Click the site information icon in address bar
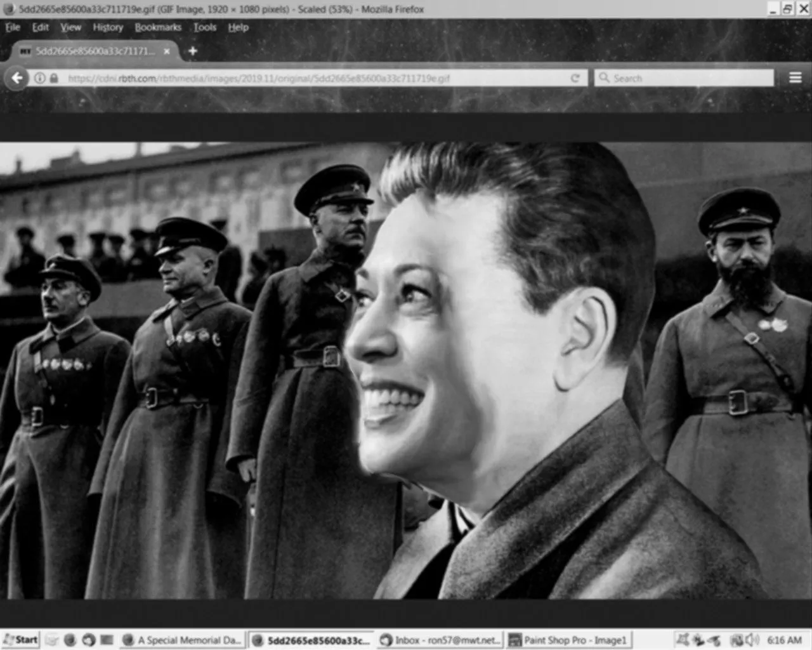812x650 pixels. [40, 78]
